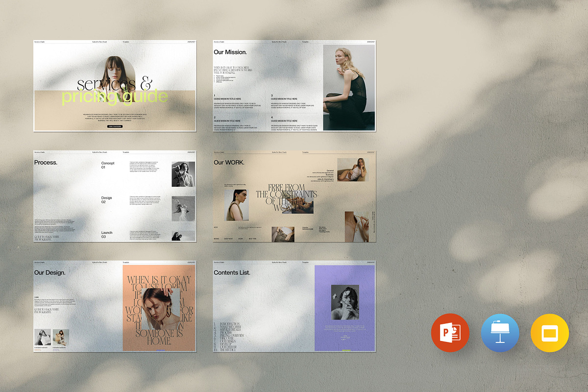Click the photo beside the Design 02 step
Image resolution: width=588 pixels, height=392 pixels.
coord(183,209)
